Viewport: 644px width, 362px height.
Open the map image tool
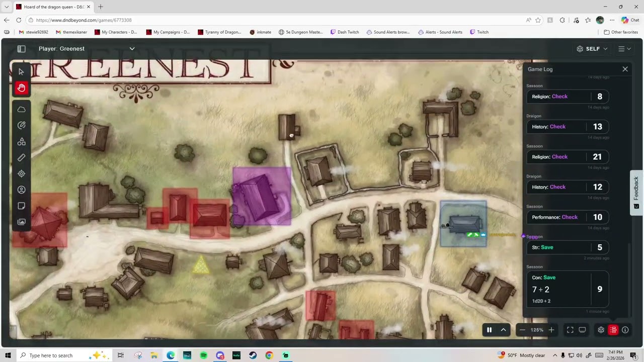21,222
